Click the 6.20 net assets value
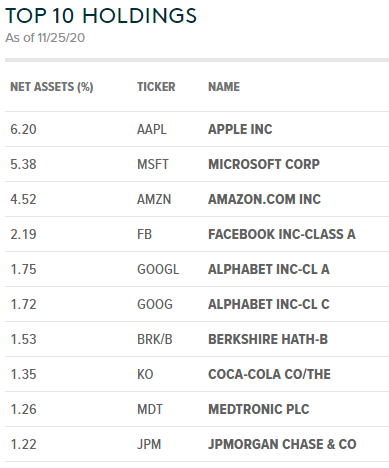 [x=23, y=129]
